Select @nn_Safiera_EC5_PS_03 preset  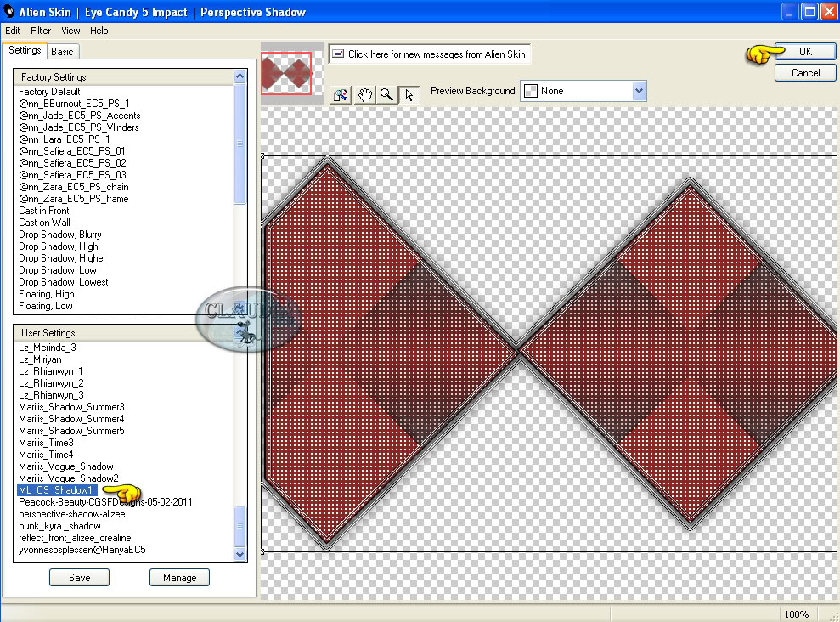(x=72, y=175)
